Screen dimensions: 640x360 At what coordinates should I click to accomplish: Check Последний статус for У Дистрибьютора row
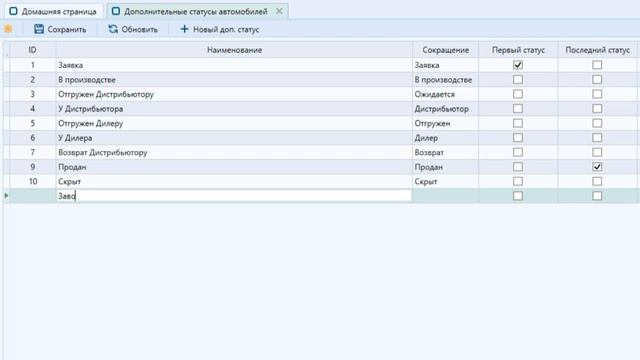(x=597, y=109)
